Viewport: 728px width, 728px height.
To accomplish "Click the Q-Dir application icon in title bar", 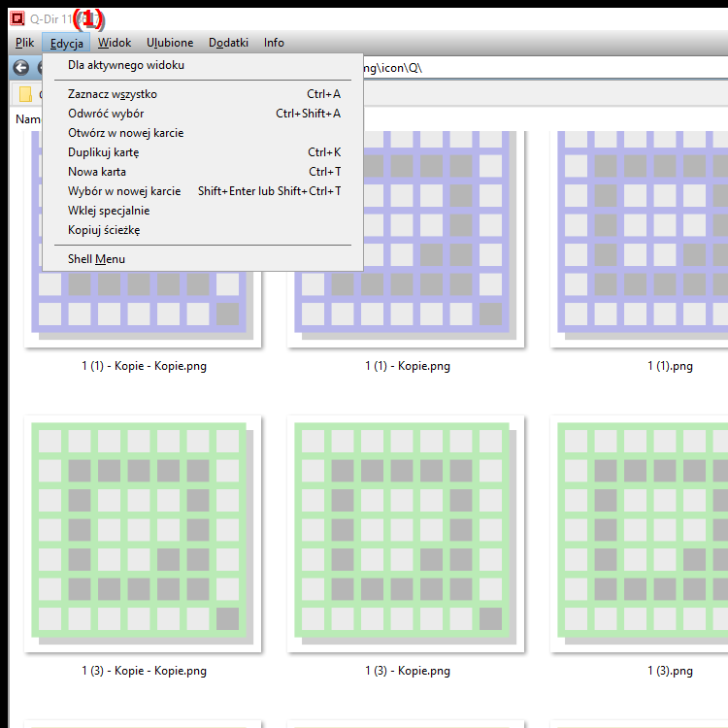I will click(x=17, y=18).
